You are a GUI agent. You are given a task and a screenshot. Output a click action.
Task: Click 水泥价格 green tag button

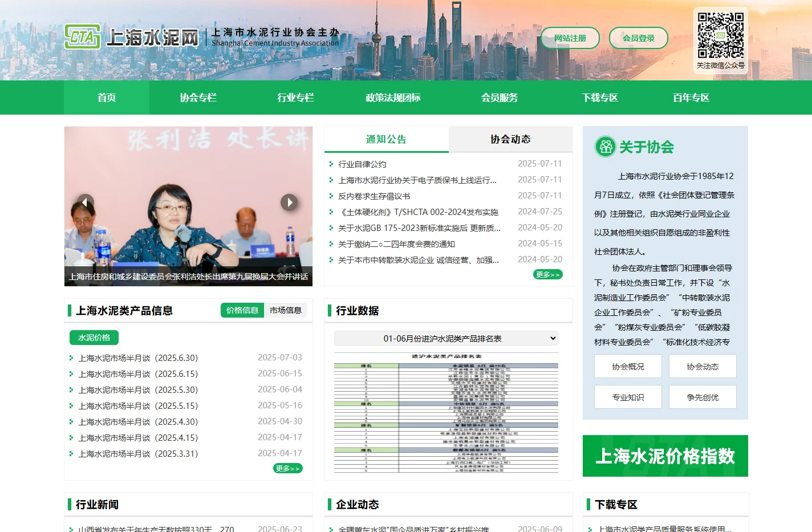[x=94, y=338]
